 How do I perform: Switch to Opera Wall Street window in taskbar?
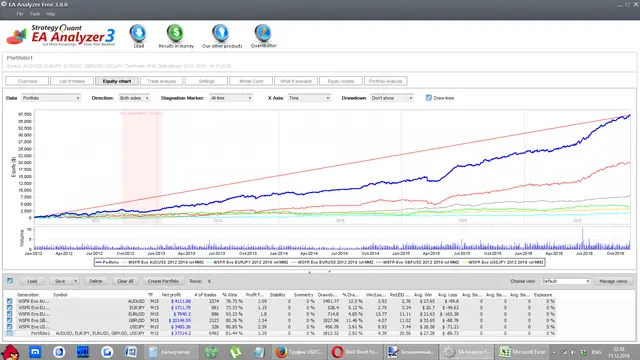355,352
